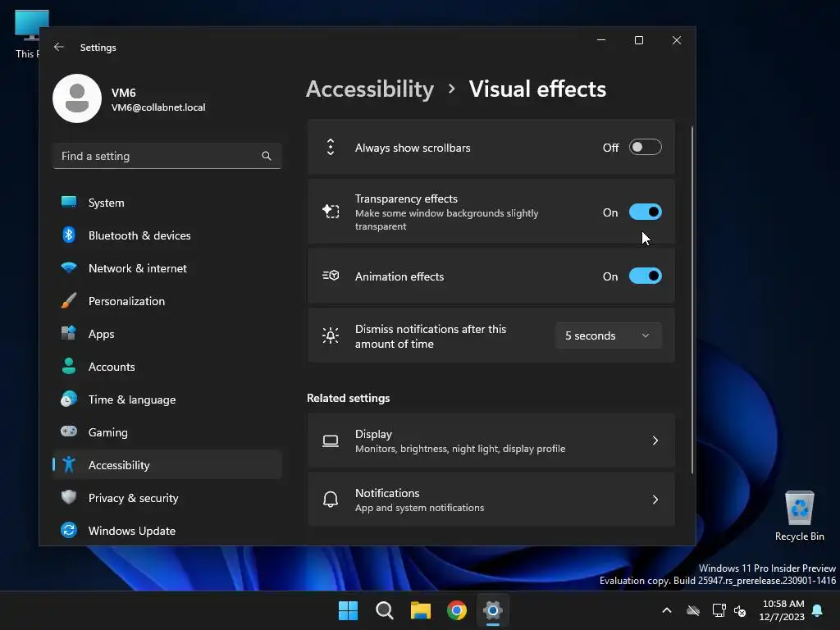Open the Personalization category
Screen dimensions: 840x630
pos(167,300)
